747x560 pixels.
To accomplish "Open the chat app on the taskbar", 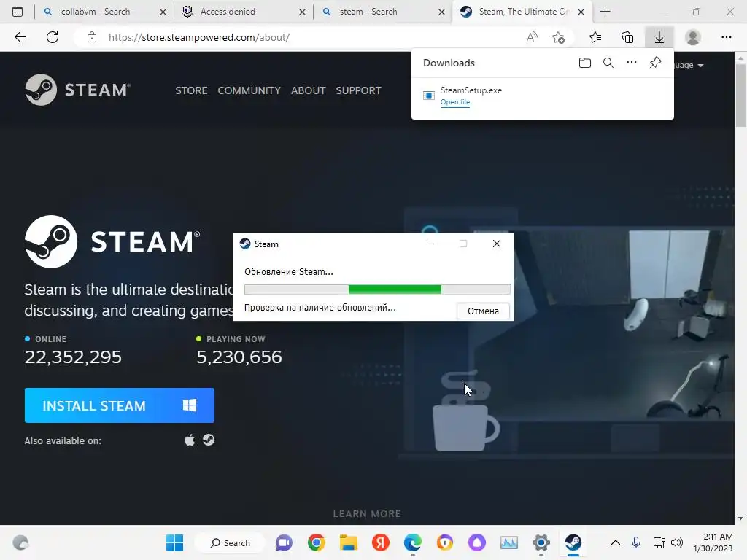I will pyautogui.click(x=284, y=542).
